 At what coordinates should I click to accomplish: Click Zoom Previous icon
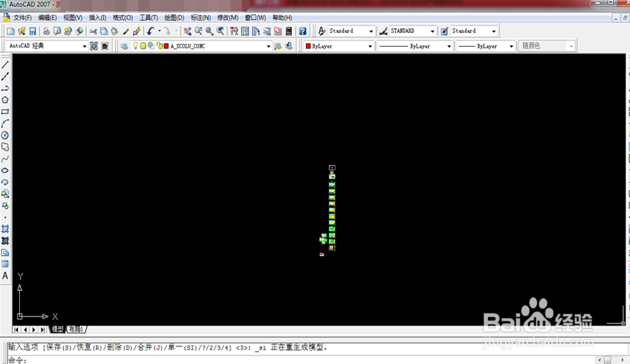[220, 31]
